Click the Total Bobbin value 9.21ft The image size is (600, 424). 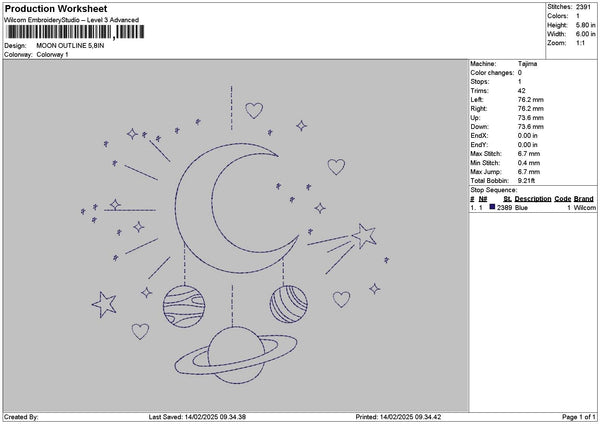coord(526,181)
